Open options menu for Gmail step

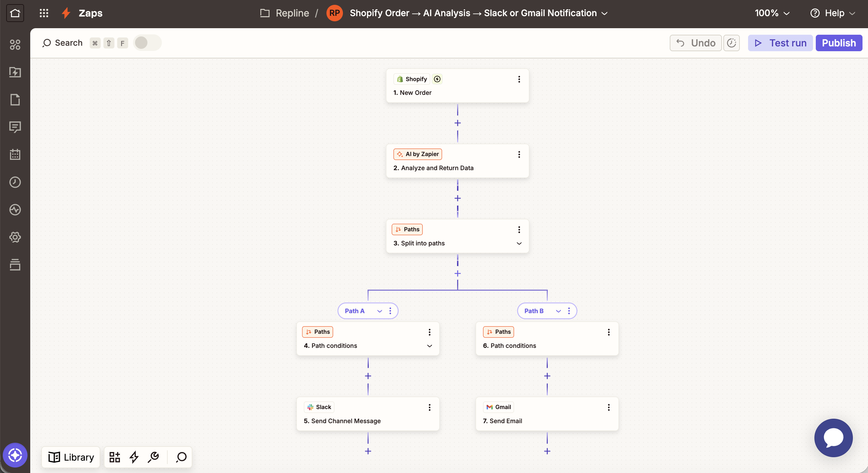[609, 407]
